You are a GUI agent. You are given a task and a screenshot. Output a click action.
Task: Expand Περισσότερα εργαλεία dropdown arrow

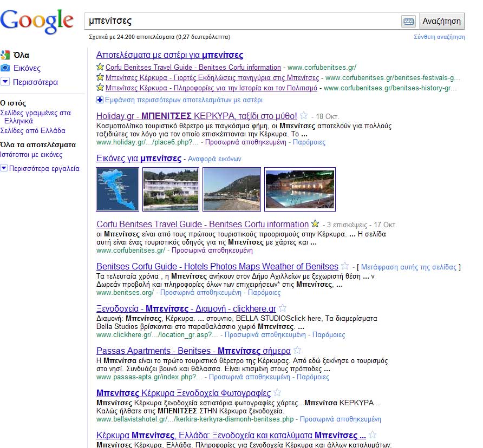4,168
